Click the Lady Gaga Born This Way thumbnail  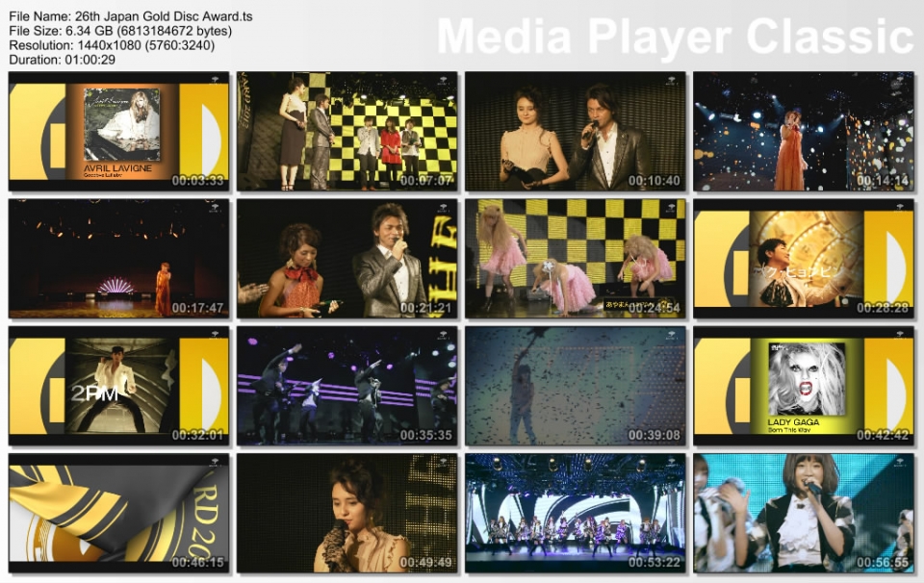click(806, 385)
